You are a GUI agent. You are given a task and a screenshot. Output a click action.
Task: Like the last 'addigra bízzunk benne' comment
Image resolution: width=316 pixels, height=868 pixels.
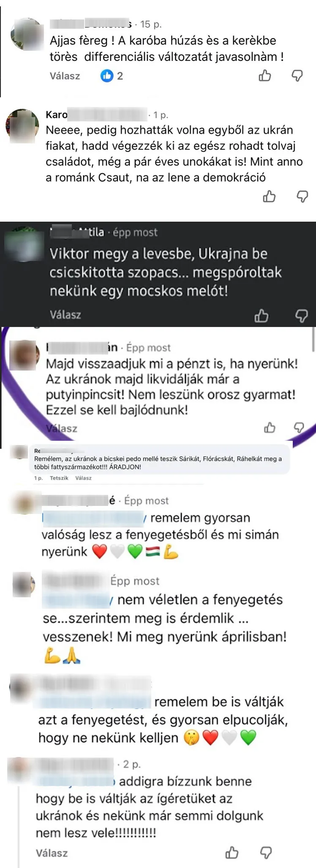point(232,852)
